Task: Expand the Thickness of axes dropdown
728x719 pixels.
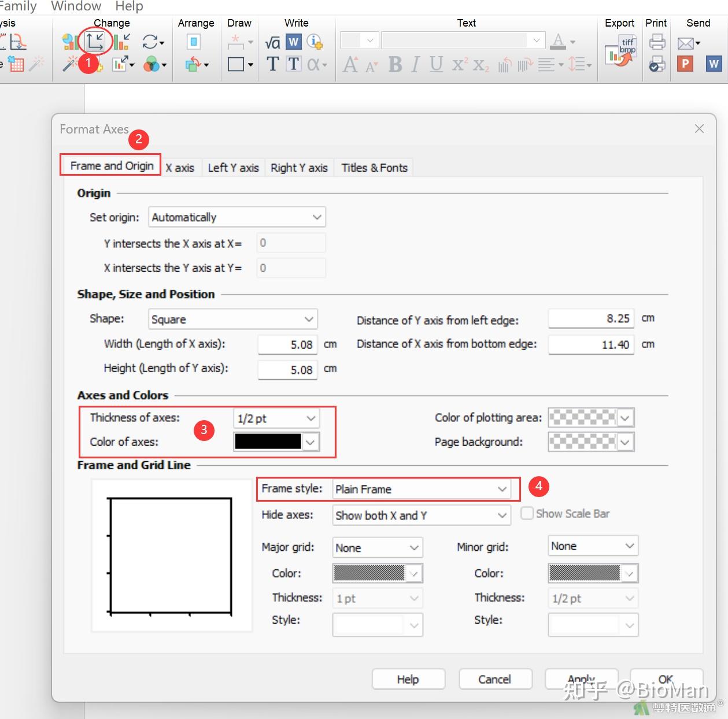Action: pyautogui.click(x=276, y=418)
